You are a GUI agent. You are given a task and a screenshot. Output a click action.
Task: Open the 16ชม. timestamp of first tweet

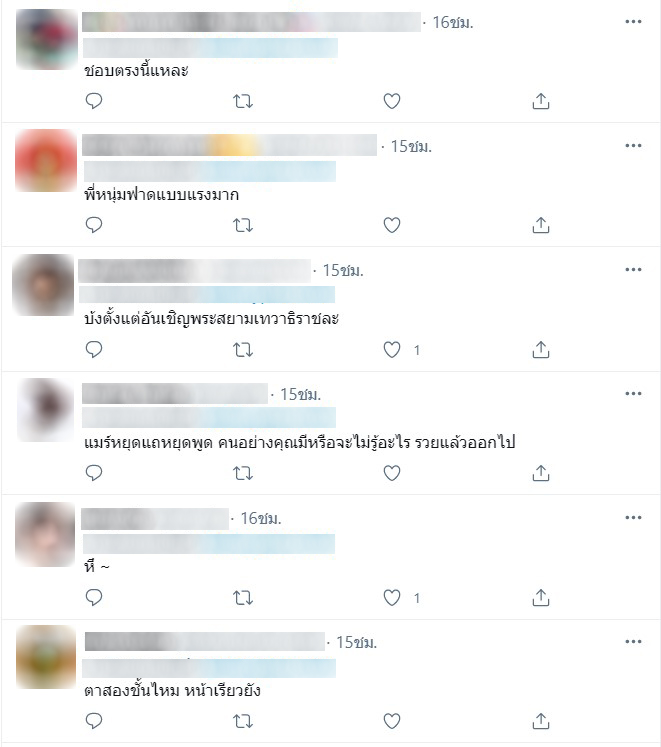(x=453, y=22)
